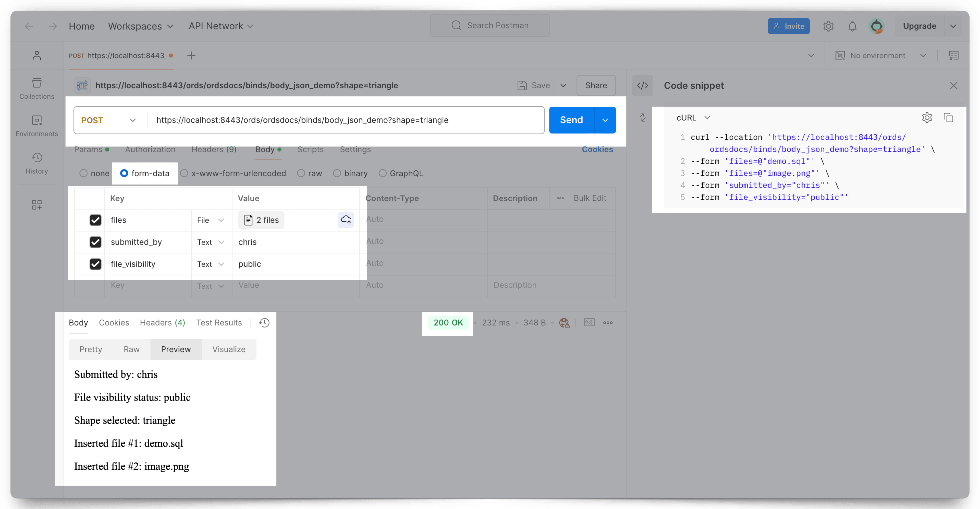Screen dimensions: 980x509
Task: Click the Send button
Action: (571, 120)
